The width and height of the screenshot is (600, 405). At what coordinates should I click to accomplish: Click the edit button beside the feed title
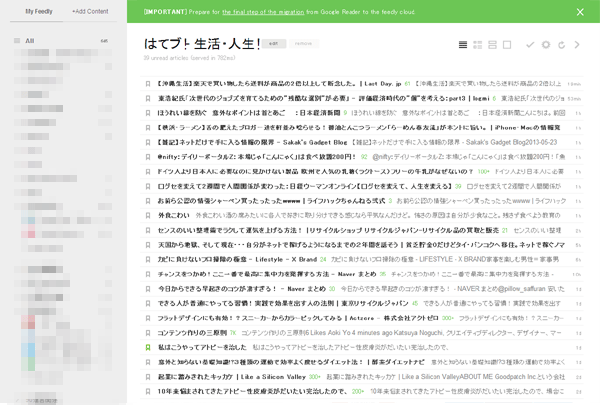[274, 44]
